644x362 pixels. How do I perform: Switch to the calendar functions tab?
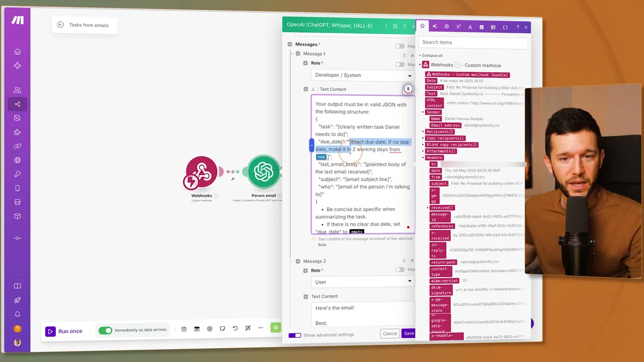pos(481,26)
